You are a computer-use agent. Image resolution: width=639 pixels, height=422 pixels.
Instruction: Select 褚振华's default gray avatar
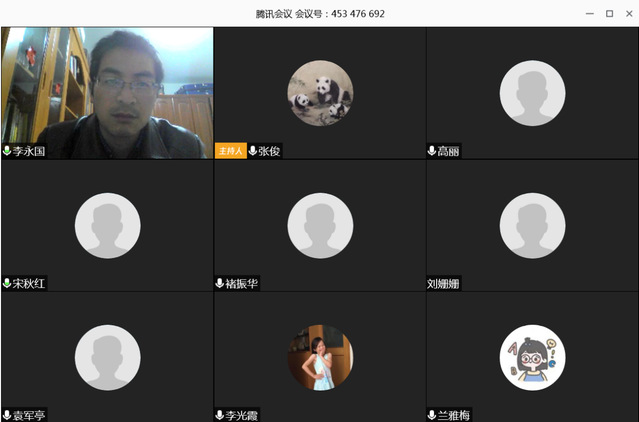tap(320, 225)
